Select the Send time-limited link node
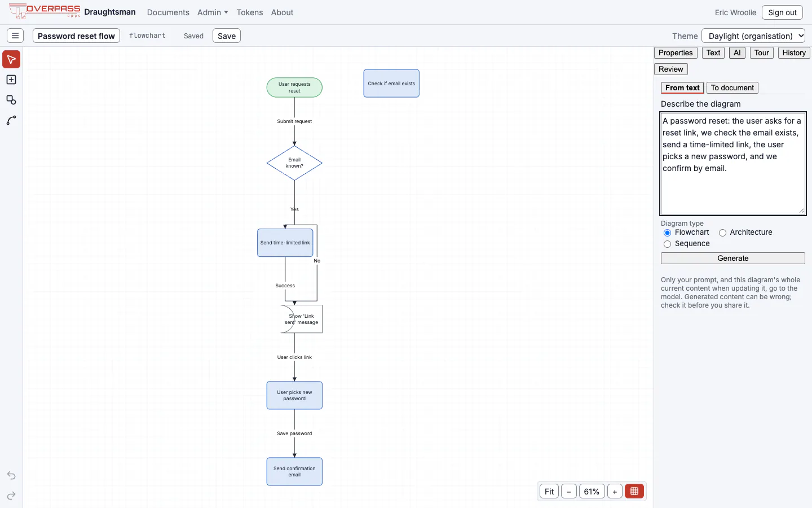The image size is (812, 508). 285,243
